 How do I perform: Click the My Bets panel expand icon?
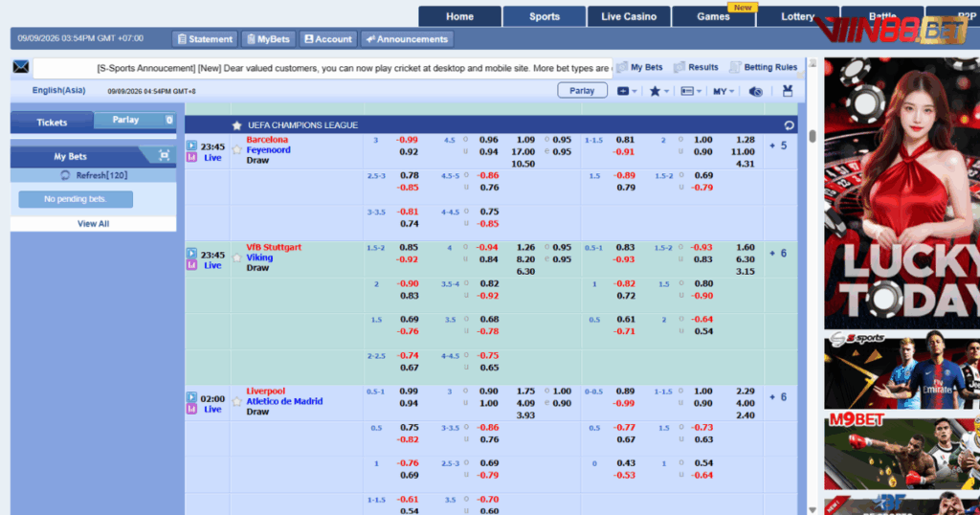point(164,156)
